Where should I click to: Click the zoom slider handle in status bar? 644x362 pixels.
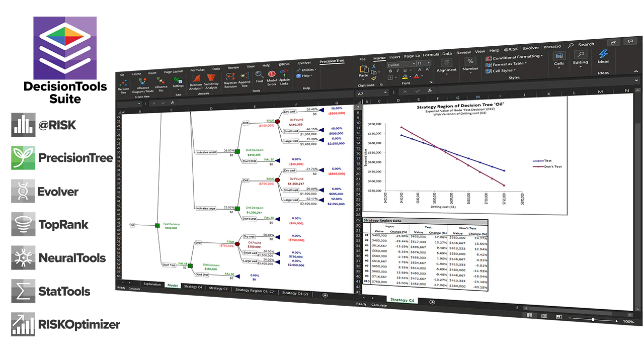593,320
